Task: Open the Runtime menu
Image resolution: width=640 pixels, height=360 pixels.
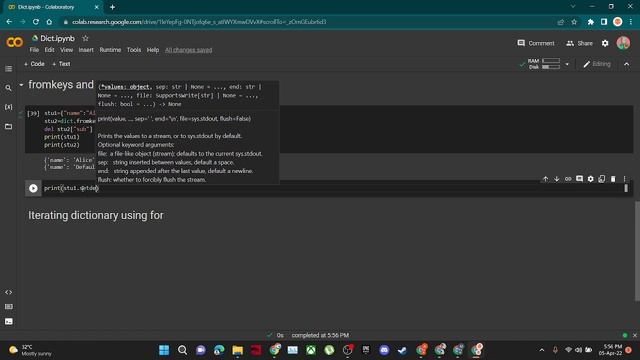Action: click(x=110, y=50)
